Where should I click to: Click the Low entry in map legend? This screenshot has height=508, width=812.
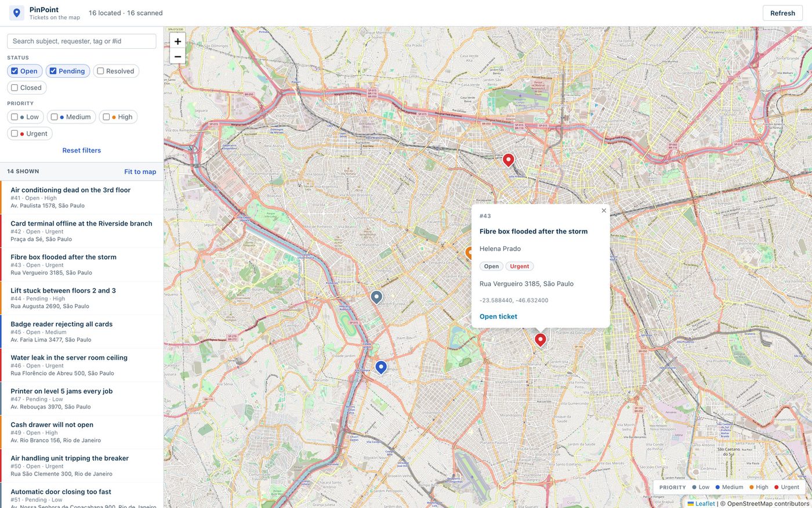click(701, 487)
